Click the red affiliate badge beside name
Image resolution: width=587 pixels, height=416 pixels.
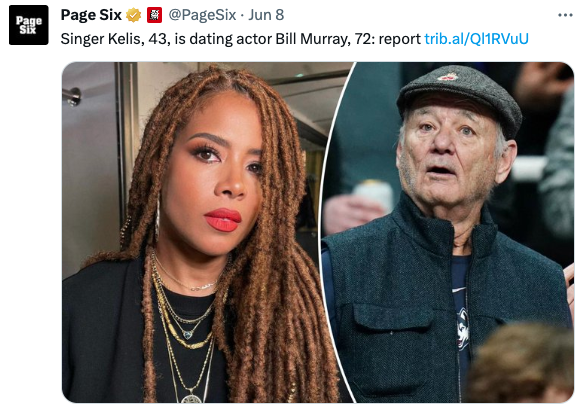pyautogui.click(x=154, y=15)
